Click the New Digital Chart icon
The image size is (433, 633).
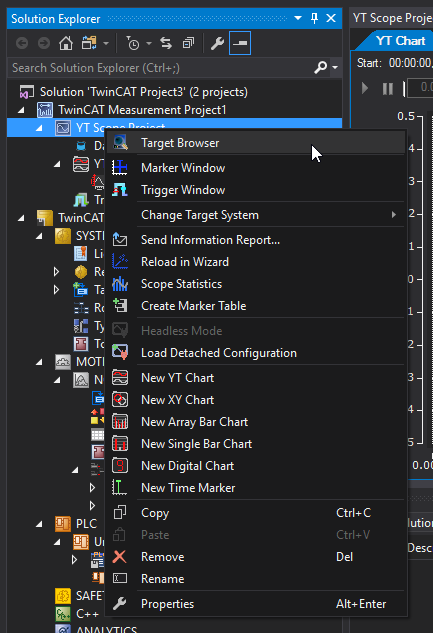(120, 465)
